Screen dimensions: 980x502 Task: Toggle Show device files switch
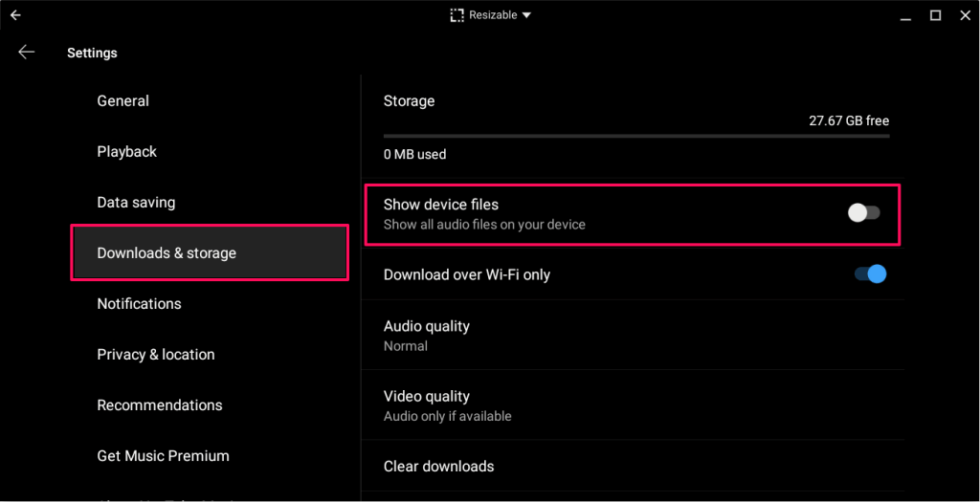click(863, 213)
